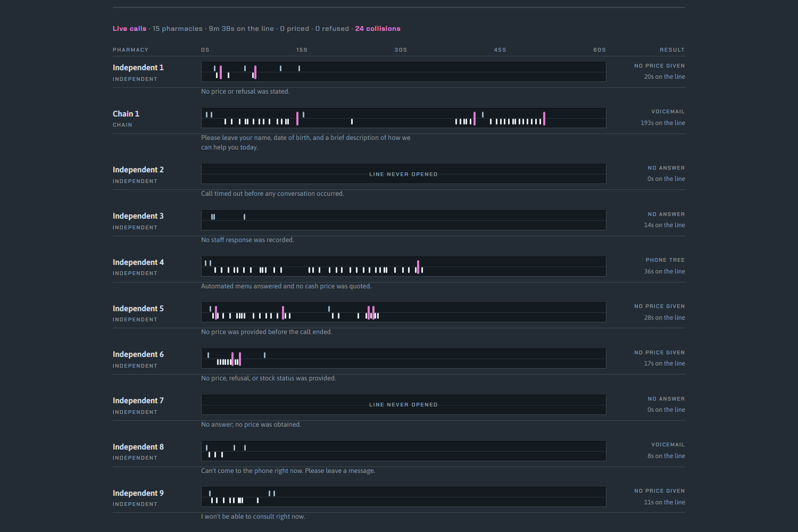Click 'Automated menu answered' note text
The width and height of the screenshot is (798, 532).
286,286
